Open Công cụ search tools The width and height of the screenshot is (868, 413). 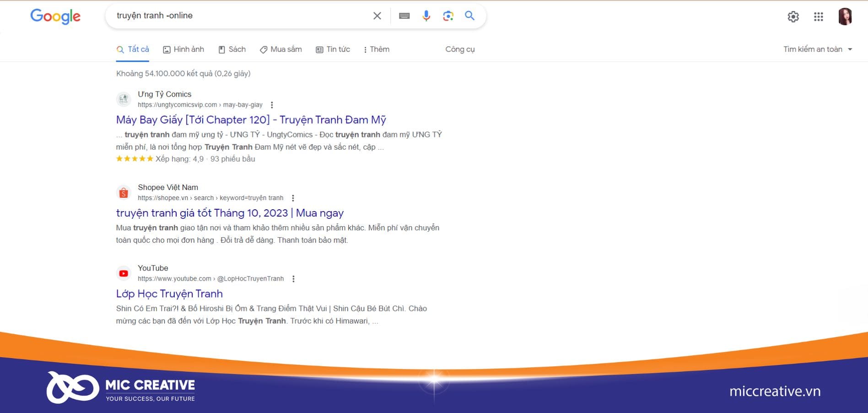pyautogui.click(x=460, y=49)
